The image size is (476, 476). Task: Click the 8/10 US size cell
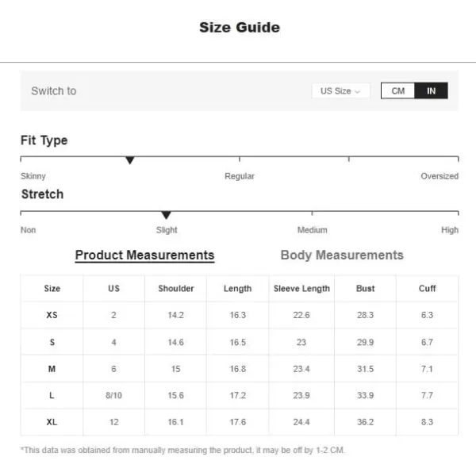coord(113,395)
